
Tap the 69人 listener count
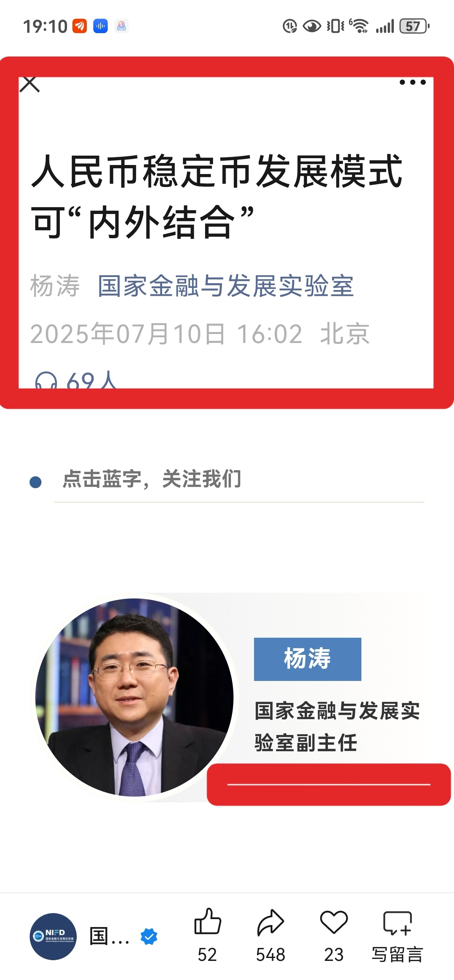pos(91,380)
